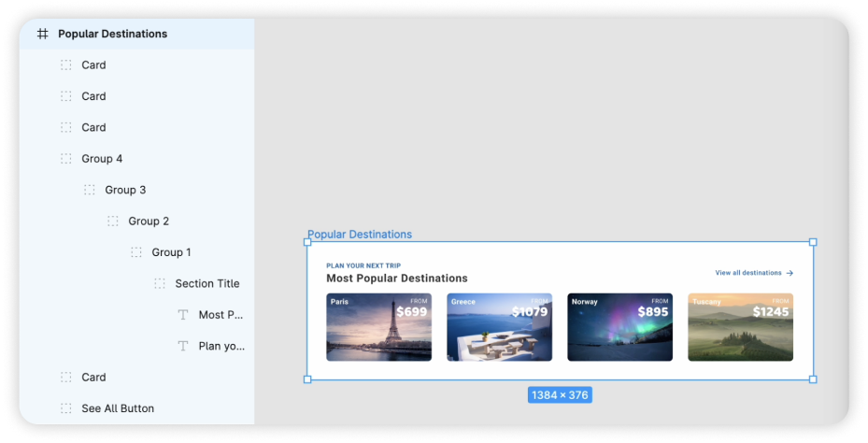Image resolution: width=868 pixels, height=443 pixels.
Task: Click the Section Title layer's group icon
Action: click(160, 283)
